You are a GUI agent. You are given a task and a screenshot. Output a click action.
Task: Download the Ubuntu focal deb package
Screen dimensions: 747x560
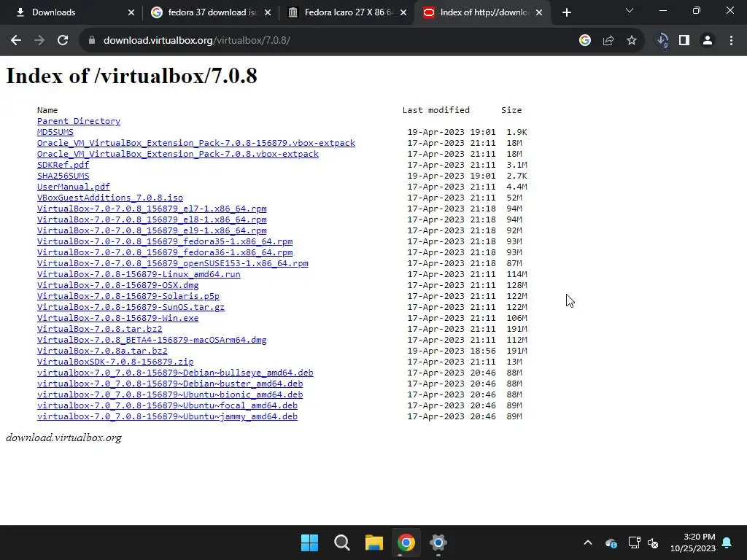tap(167, 405)
